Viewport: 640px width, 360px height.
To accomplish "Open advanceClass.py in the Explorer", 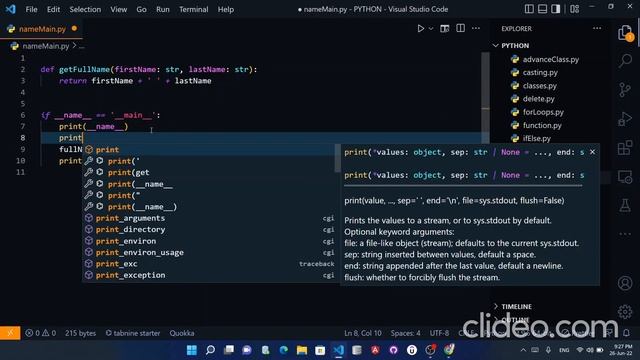I will tap(551, 59).
